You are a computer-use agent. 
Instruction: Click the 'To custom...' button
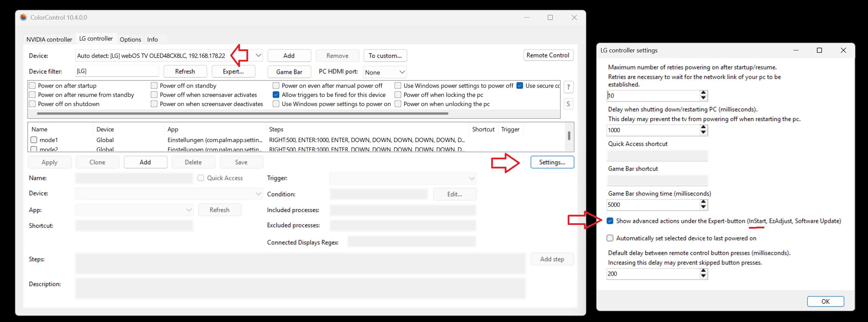[385, 55]
